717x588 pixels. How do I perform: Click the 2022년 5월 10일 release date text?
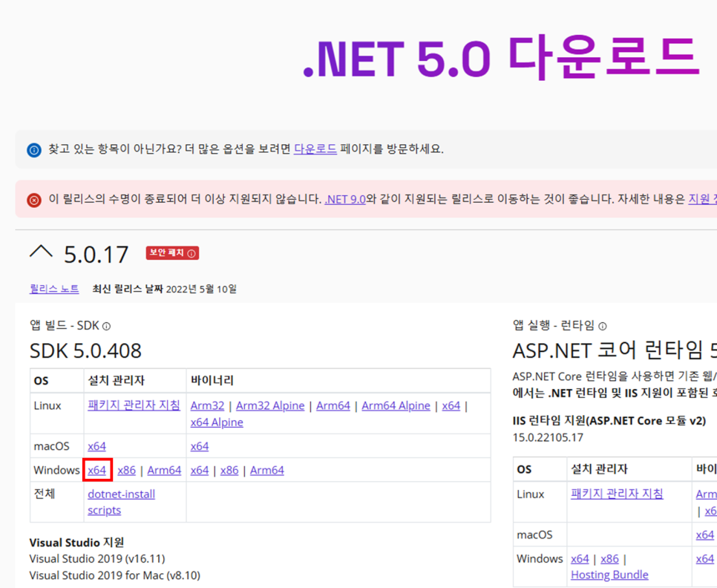[201, 289]
